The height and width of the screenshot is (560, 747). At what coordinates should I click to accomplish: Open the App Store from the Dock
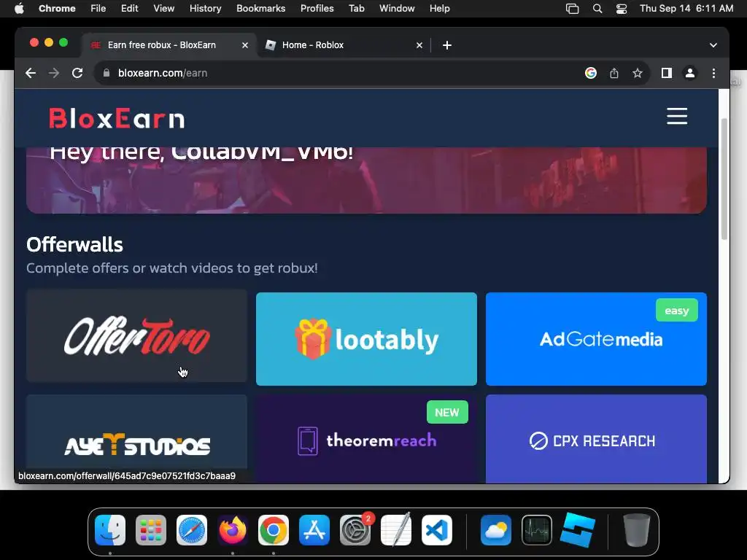tap(314, 529)
